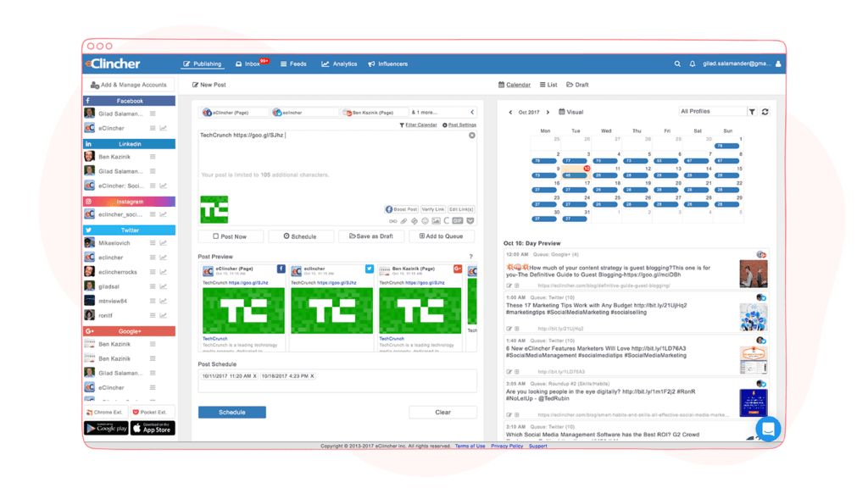
Task: Open menu icon next to eClincher under Facebook
Action: [153, 128]
